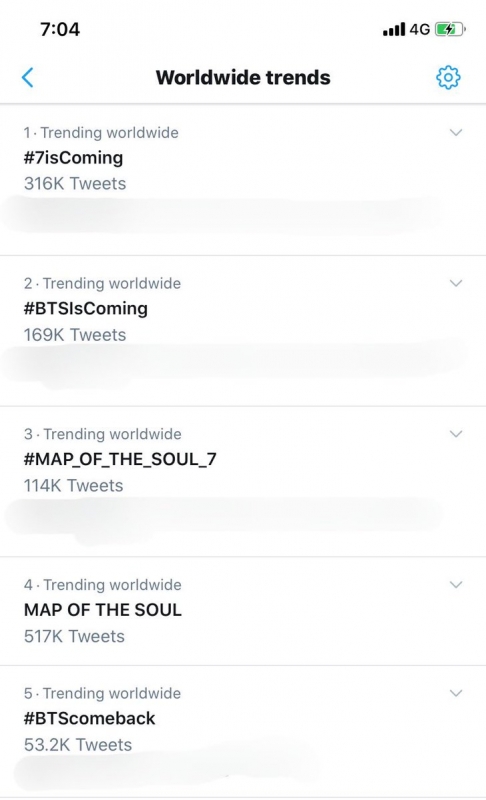Open chevron menu for #MAP_OF_THE_SOUL_7
Image resolution: width=486 pixels, height=800 pixels.
456,434
